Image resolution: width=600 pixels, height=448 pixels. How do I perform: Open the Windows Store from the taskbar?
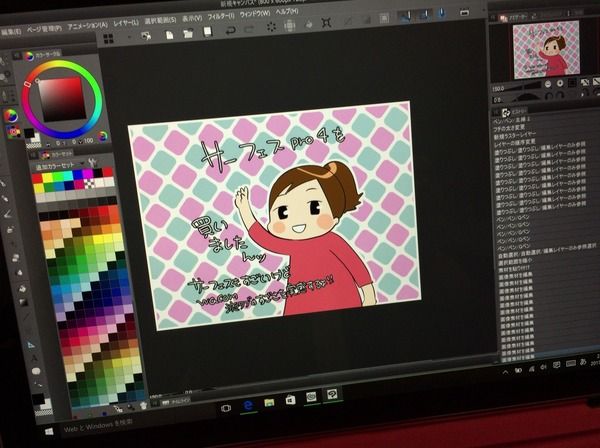click(x=290, y=400)
